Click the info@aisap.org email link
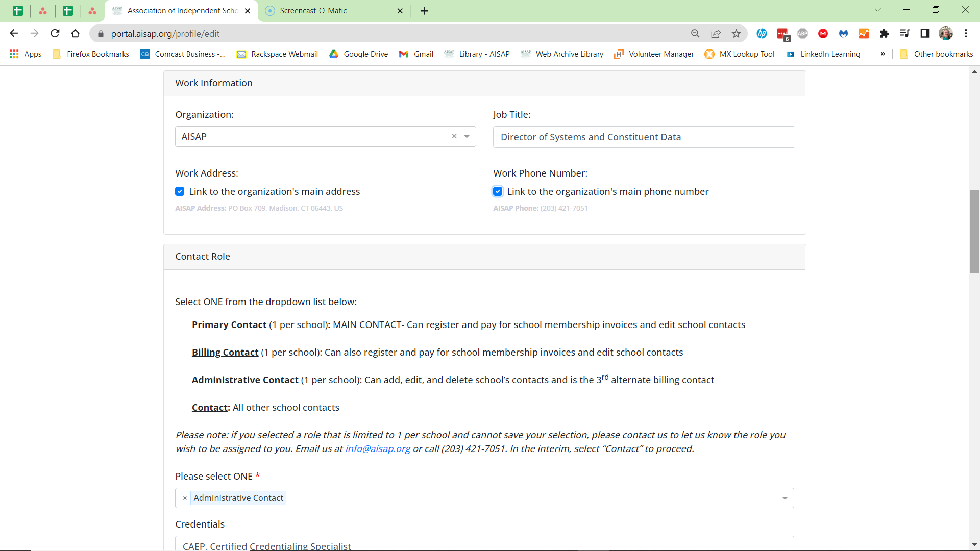 (377, 449)
